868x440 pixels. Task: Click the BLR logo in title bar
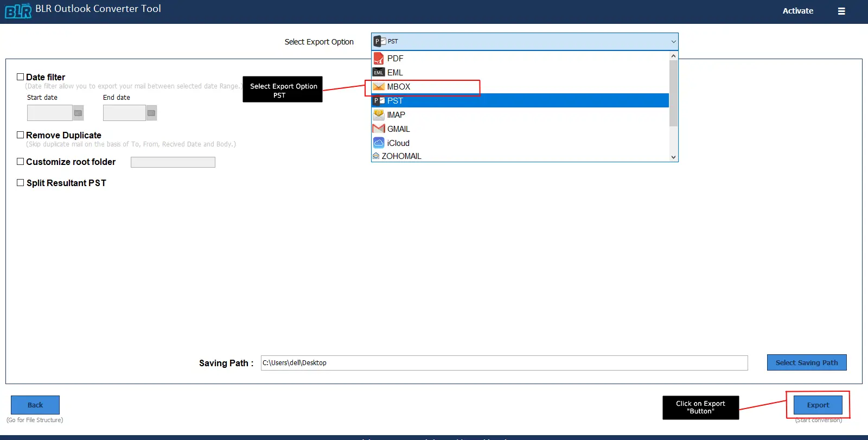[x=18, y=10]
